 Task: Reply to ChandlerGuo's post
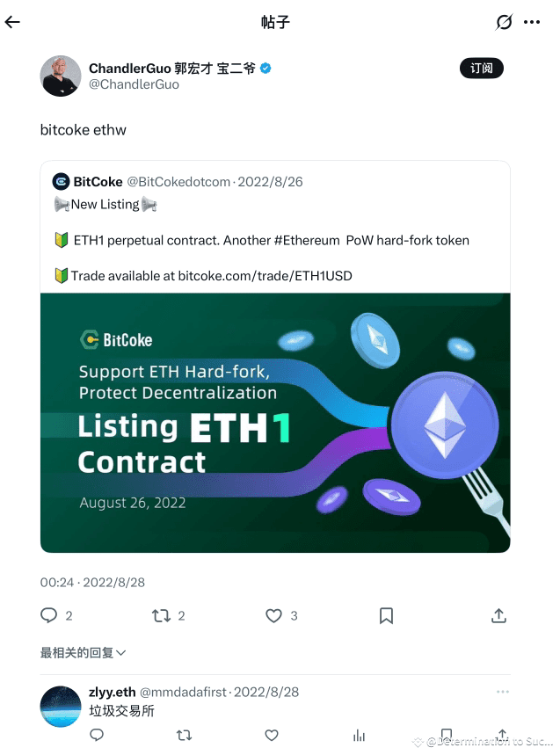[49, 616]
